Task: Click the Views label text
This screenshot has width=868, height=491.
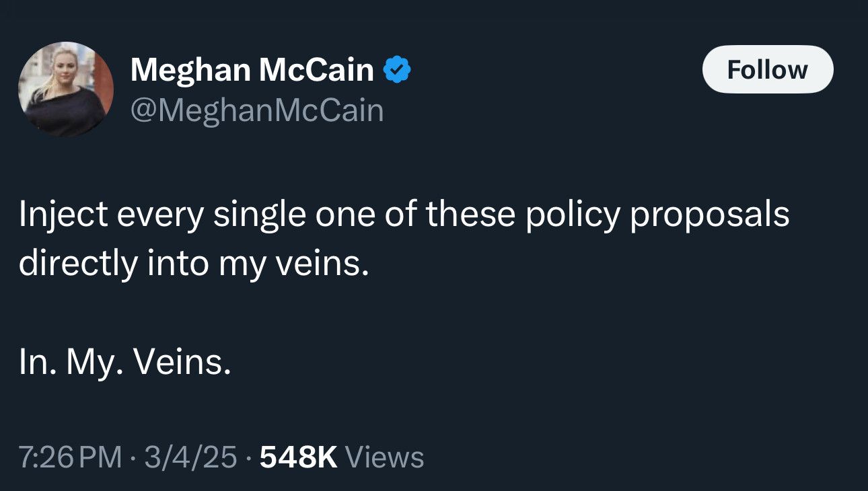Action: click(384, 457)
